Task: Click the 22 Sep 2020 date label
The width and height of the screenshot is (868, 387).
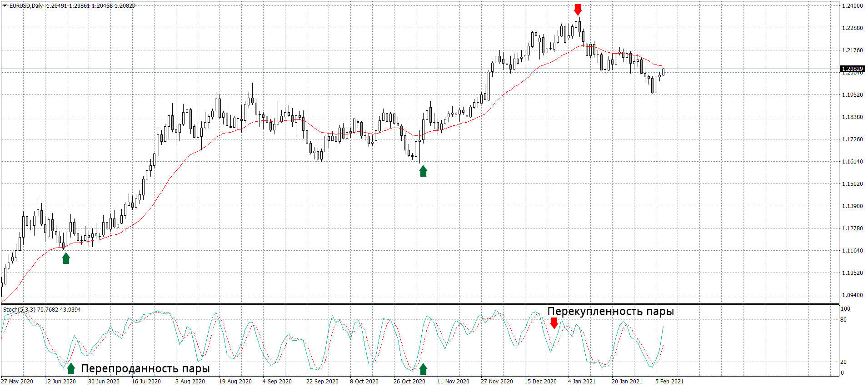Action: (322, 382)
